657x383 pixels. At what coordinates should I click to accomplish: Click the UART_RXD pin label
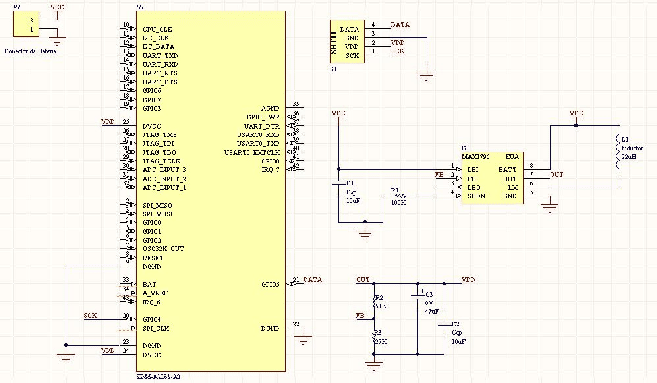coord(160,65)
